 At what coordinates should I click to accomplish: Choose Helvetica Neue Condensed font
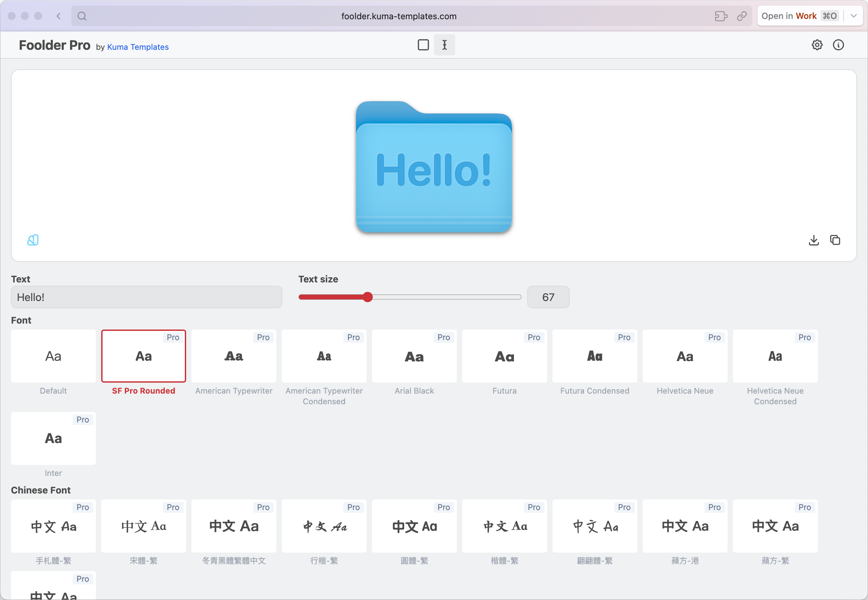pyautogui.click(x=775, y=356)
